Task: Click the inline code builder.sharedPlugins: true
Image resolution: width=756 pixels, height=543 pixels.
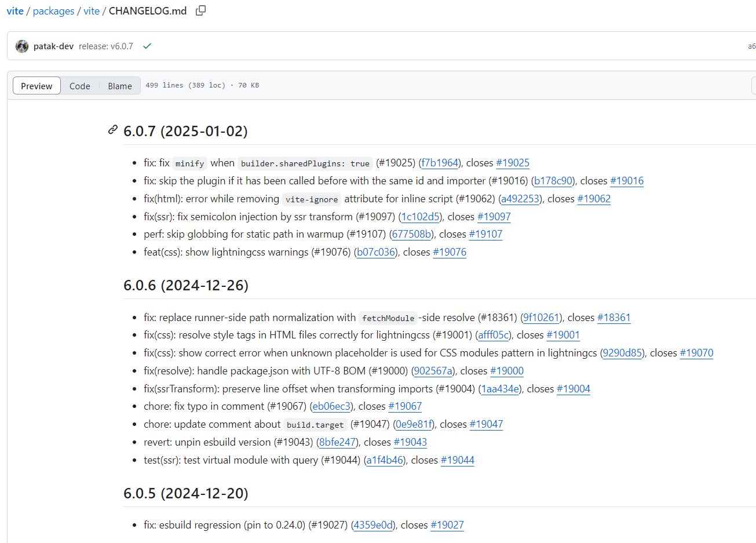Action: click(x=305, y=163)
